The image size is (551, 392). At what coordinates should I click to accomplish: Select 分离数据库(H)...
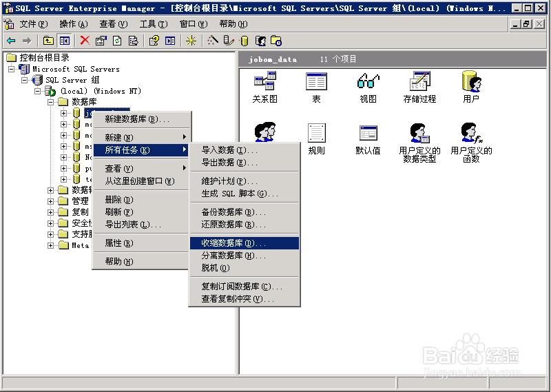[245, 255]
